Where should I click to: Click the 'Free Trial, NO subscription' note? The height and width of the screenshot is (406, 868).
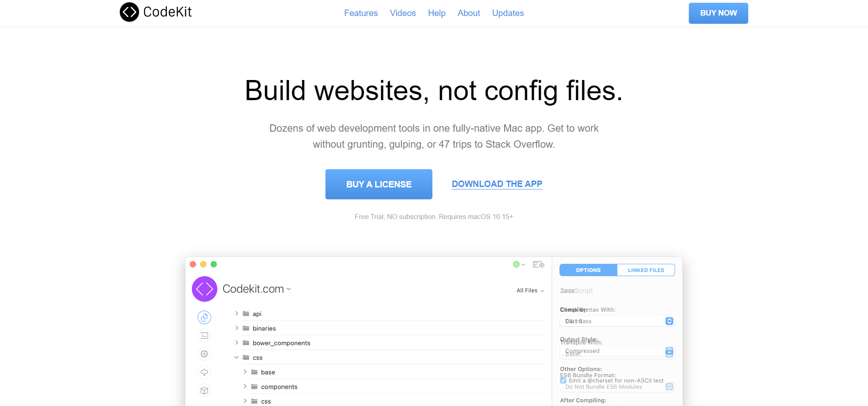[434, 217]
